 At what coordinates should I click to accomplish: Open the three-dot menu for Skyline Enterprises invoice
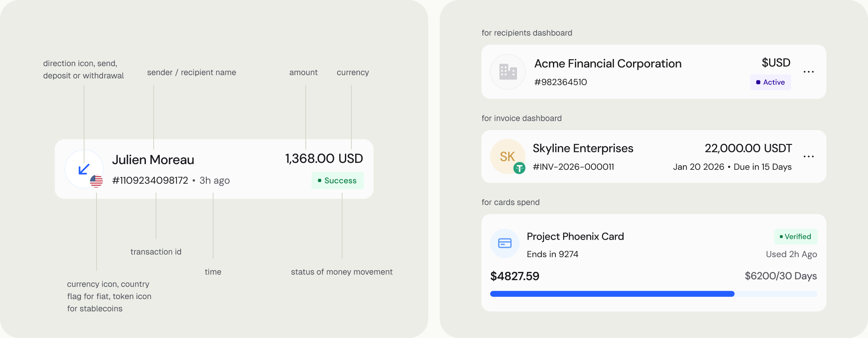point(808,157)
